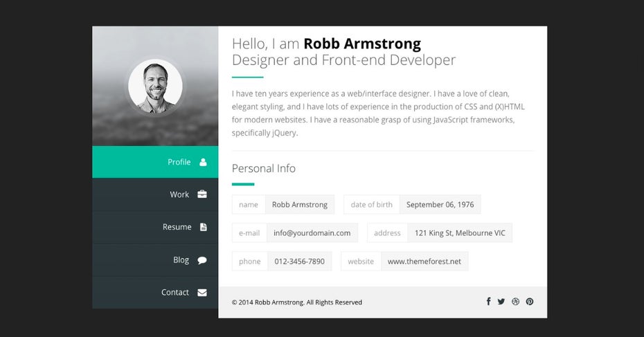Viewport: 644px width, 337px height.
Task: Click the 'address' field label
Action: [387, 233]
